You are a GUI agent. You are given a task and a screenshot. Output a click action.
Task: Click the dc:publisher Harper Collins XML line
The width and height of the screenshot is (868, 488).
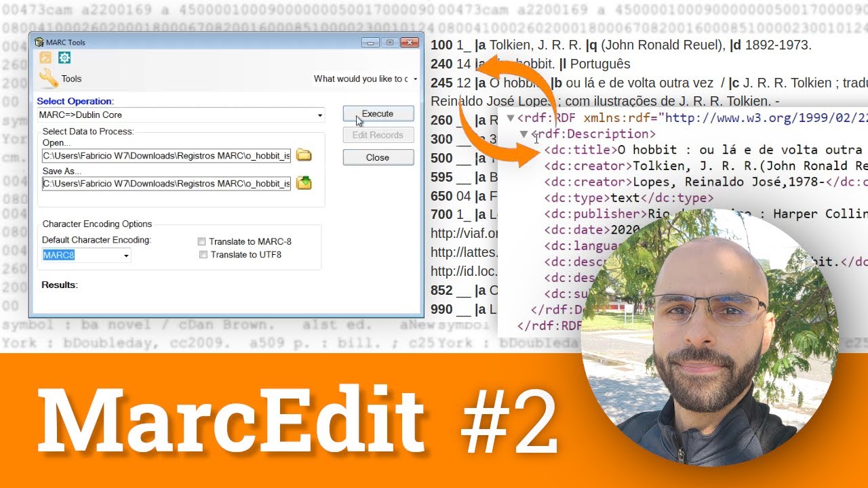[x=705, y=214]
